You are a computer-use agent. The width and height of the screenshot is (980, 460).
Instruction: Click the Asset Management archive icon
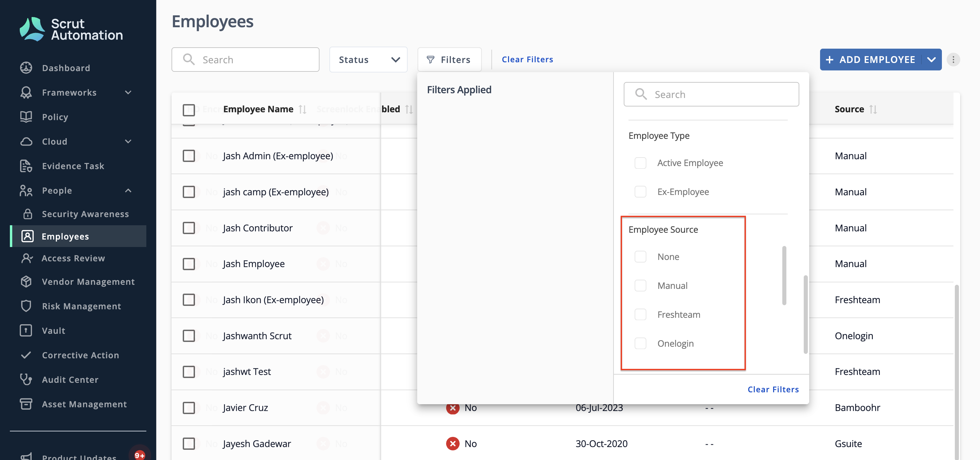[26, 404]
